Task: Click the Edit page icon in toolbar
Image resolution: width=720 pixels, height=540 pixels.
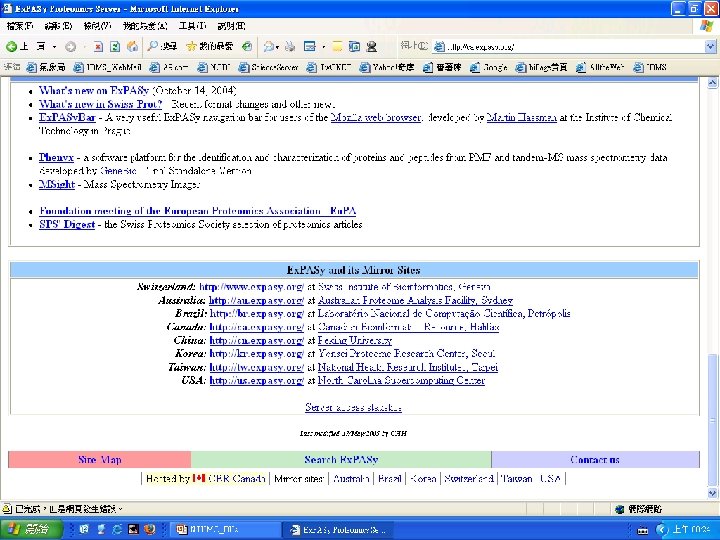Action: pyautogui.click(x=310, y=46)
